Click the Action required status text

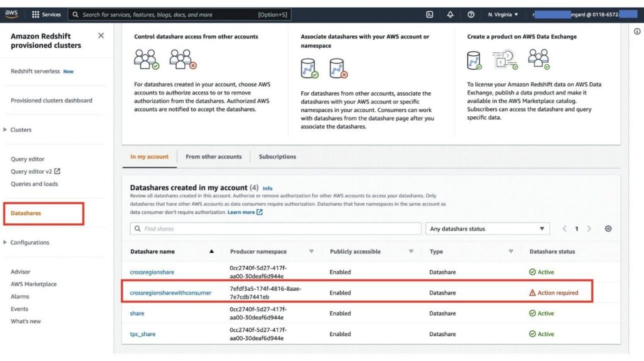pyautogui.click(x=558, y=292)
